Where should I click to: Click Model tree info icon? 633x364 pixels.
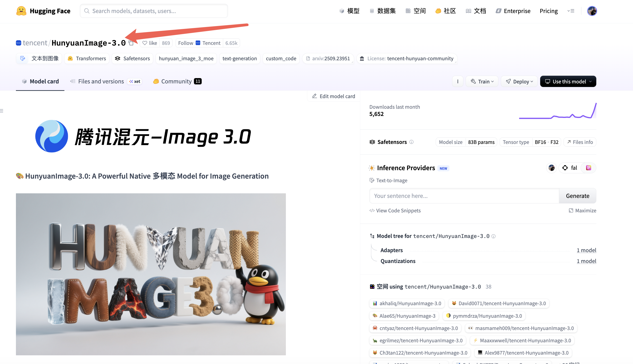click(493, 236)
